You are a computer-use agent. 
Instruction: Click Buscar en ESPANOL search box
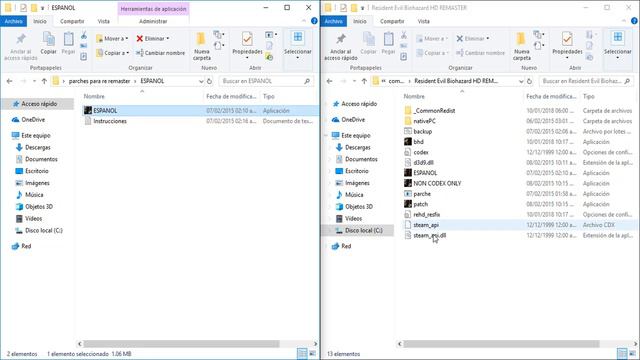point(266,81)
